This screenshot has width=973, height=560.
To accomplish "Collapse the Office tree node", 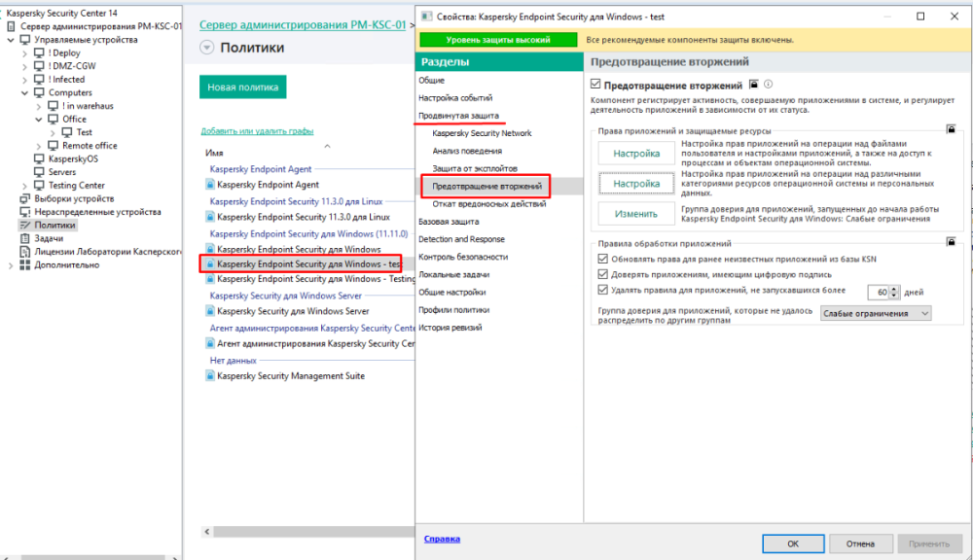I will (39, 119).
